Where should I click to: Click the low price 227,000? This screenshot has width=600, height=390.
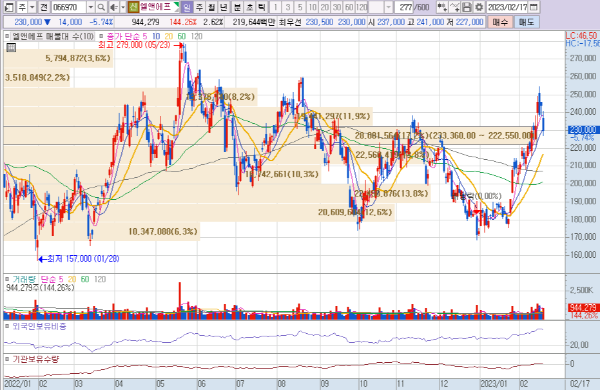pos(470,22)
